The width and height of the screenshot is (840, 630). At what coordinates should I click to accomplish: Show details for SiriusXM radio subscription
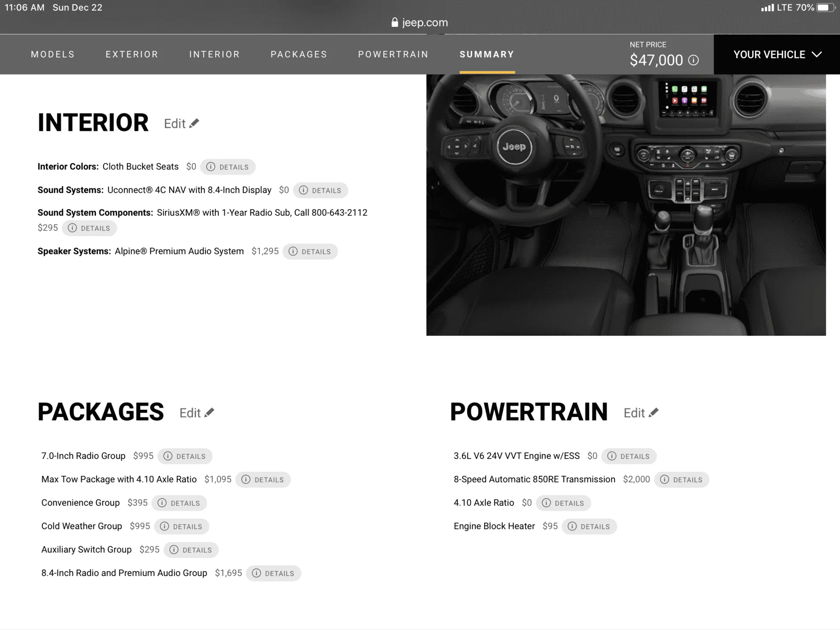click(89, 228)
